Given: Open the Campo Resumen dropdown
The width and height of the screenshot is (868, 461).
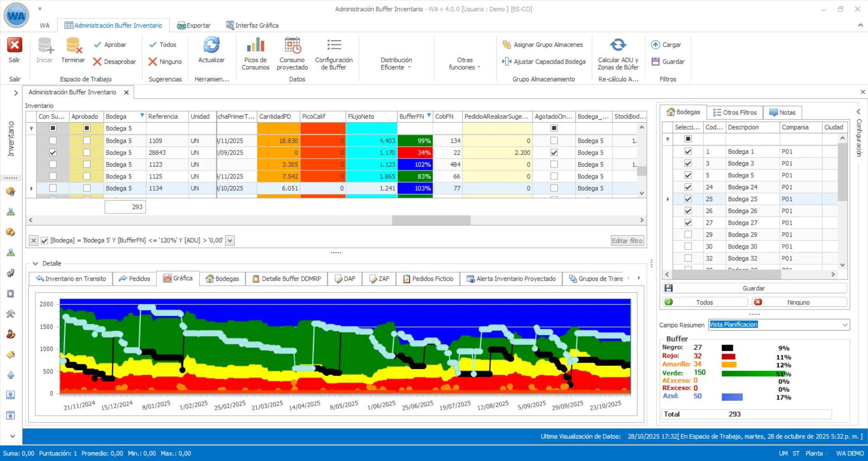Looking at the screenshot, I should point(845,325).
